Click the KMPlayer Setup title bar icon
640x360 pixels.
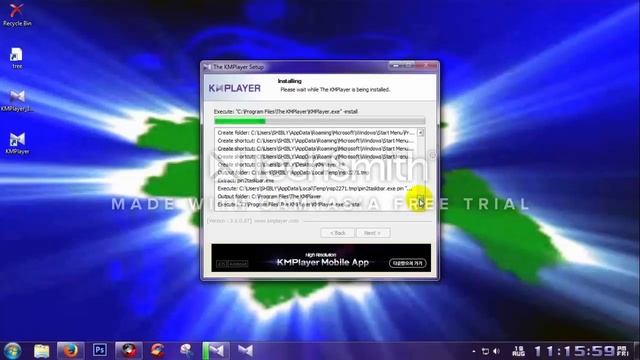pos(207,67)
